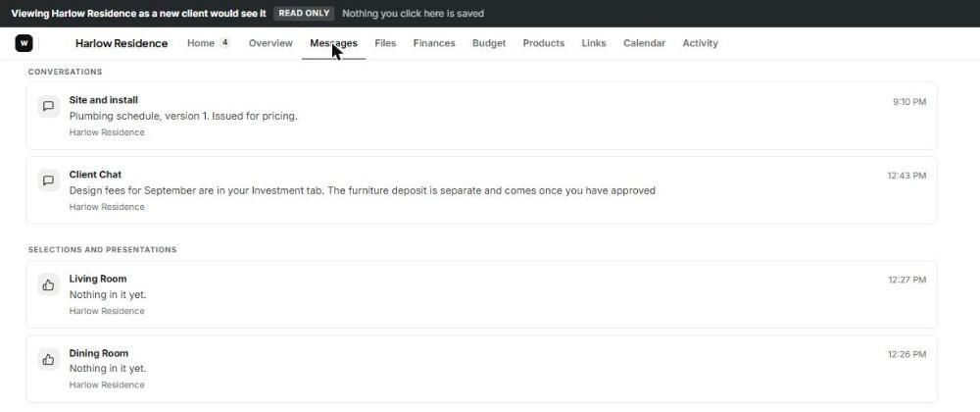The height and width of the screenshot is (412, 980).
Task: Click 'Harlow Residence' label under Living Room
Action: pyautogui.click(x=106, y=311)
